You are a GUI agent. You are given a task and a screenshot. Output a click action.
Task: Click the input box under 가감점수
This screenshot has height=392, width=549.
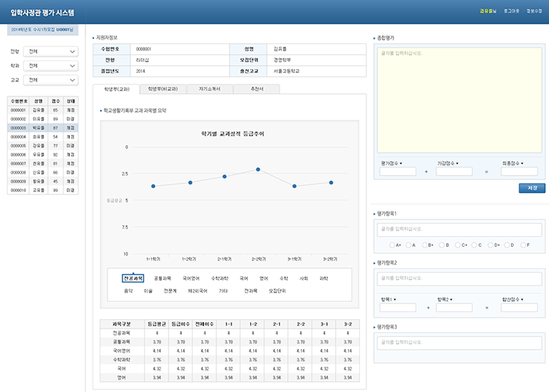click(454, 172)
